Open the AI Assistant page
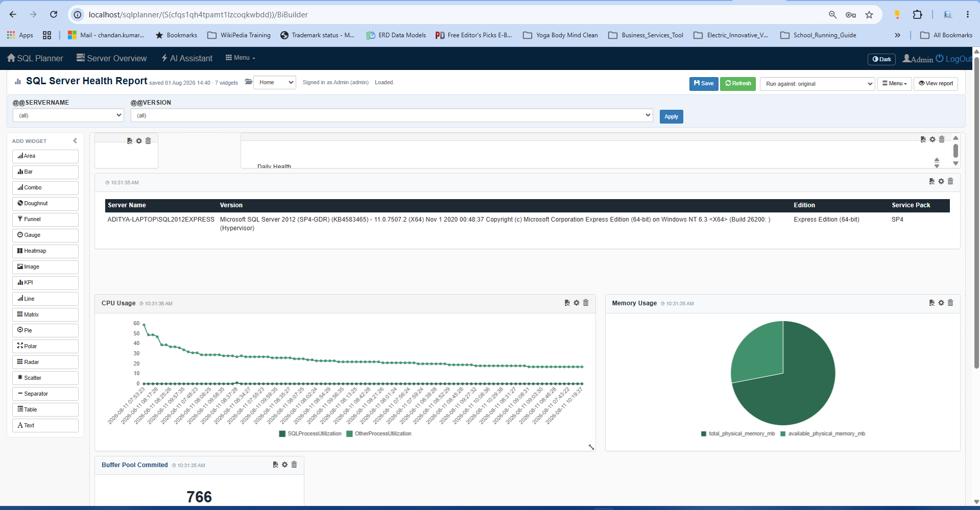This screenshot has height=510, width=980. (187, 58)
